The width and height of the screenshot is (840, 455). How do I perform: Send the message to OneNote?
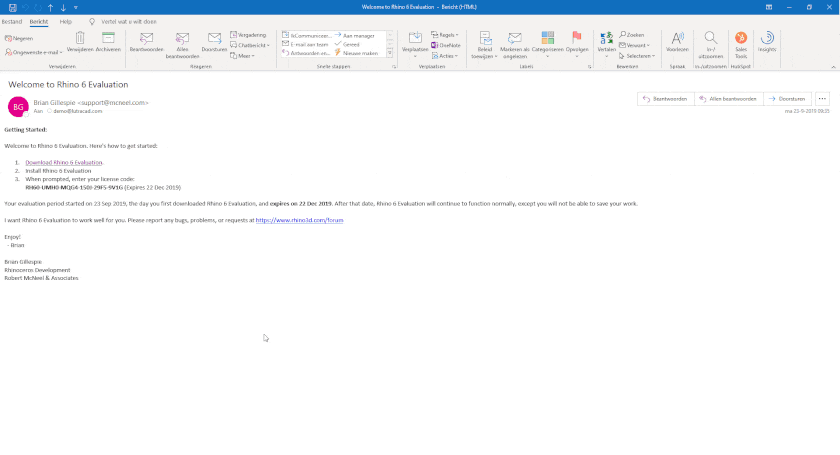point(446,46)
